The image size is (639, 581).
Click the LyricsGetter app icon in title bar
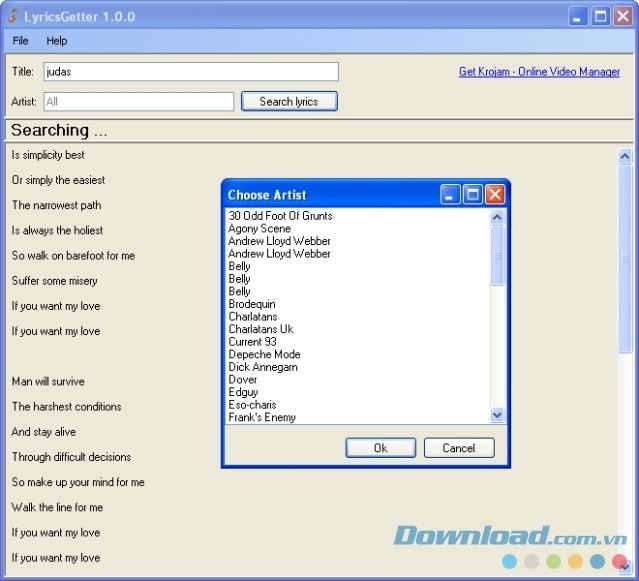(13, 17)
